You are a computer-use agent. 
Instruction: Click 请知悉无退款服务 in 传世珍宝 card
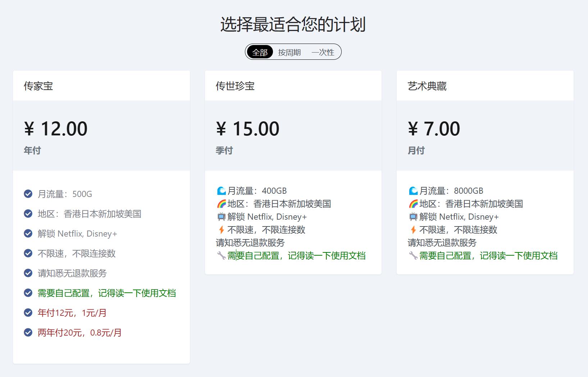(x=250, y=243)
